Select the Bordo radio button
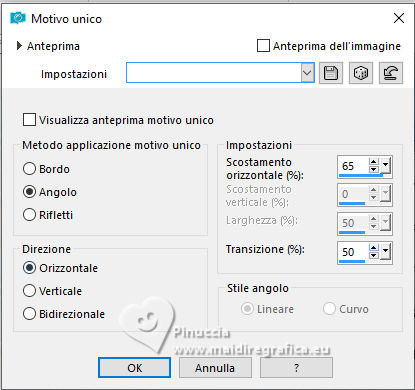This screenshot has width=415, height=390. 29,169
